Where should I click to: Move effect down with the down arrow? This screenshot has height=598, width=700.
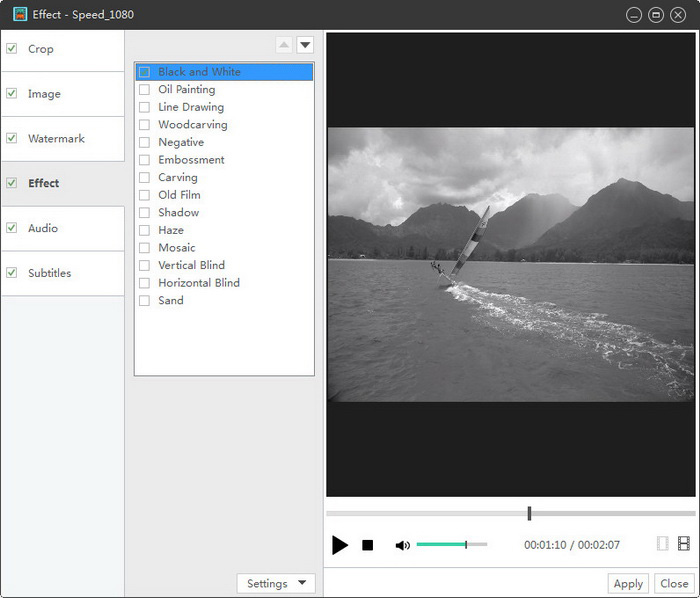[305, 45]
